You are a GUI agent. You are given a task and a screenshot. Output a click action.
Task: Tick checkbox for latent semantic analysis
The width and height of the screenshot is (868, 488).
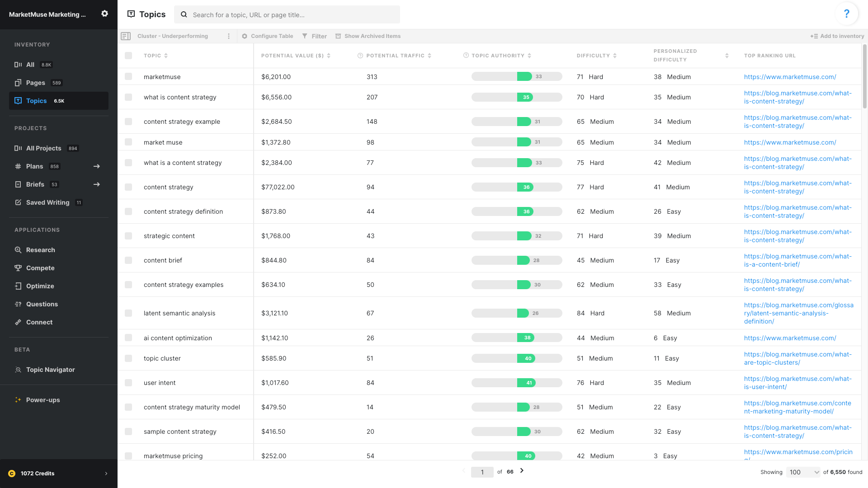(x=128, y=313)
